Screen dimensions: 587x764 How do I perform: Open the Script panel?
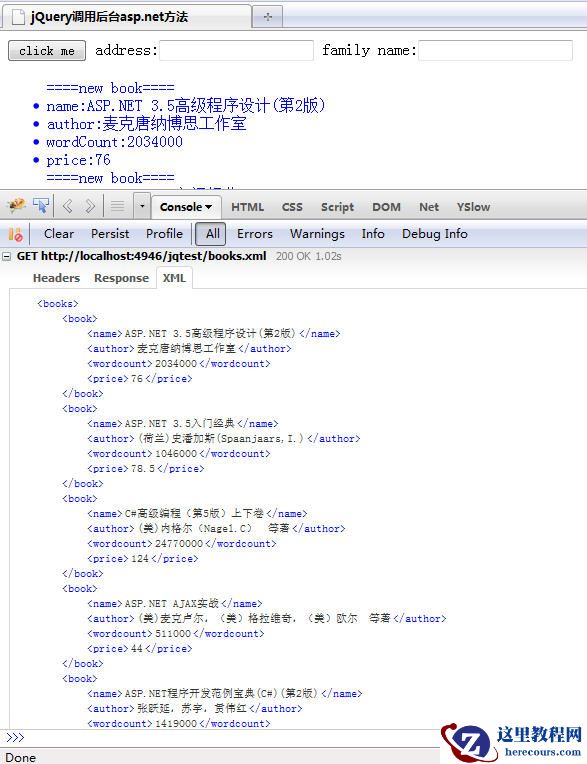[x=337, y=207]
